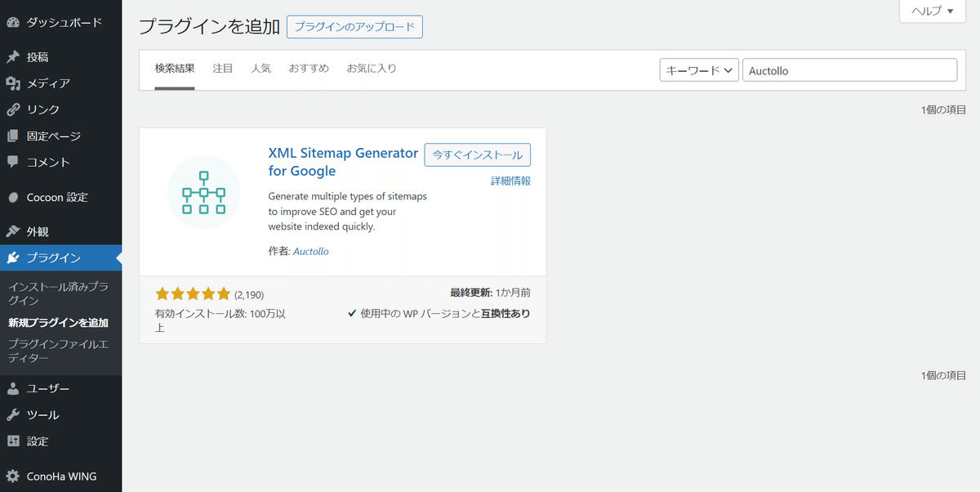Click the circle icon beside Cocoon 設定

coord(13,197)
